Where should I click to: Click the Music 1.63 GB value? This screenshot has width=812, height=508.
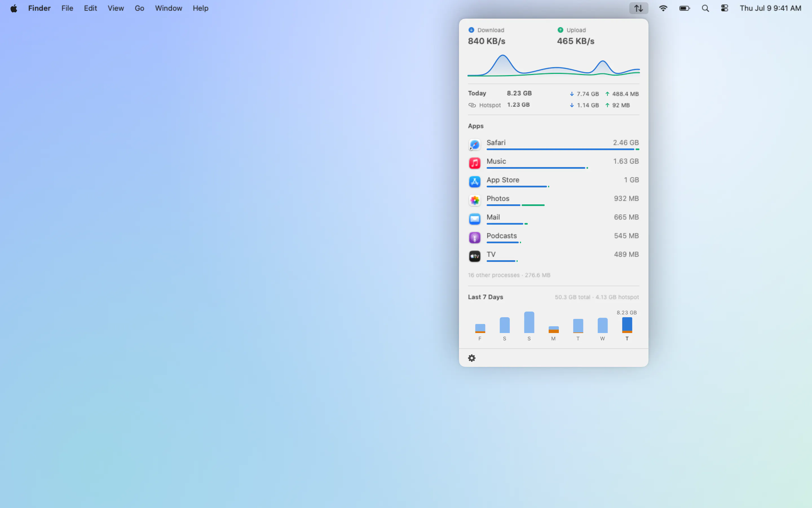626,161
